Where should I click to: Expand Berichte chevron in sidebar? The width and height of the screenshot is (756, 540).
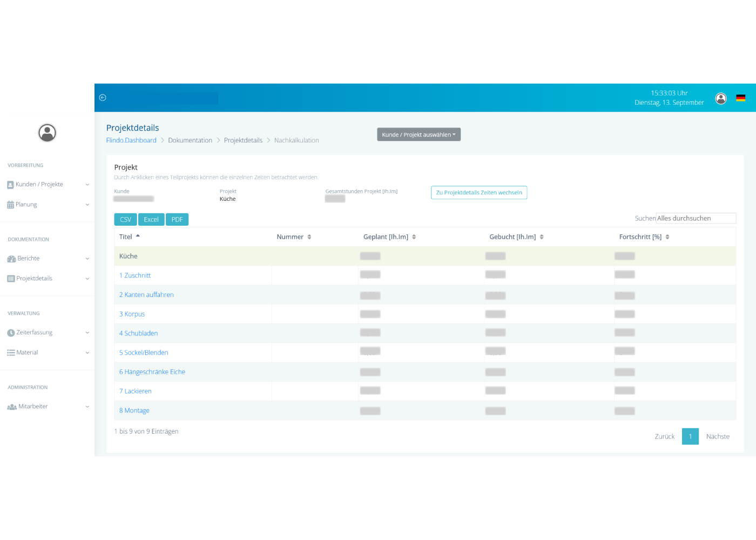coord(87,259)
